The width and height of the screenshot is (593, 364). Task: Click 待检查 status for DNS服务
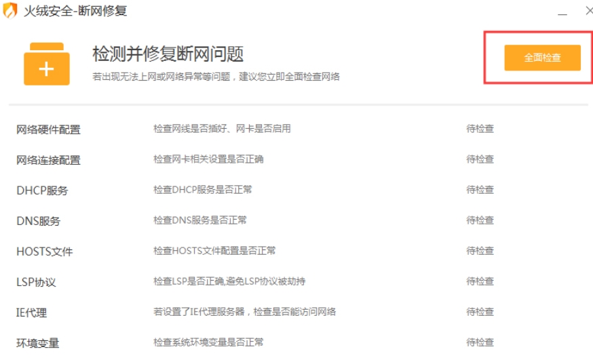click(x=480, y=220)
